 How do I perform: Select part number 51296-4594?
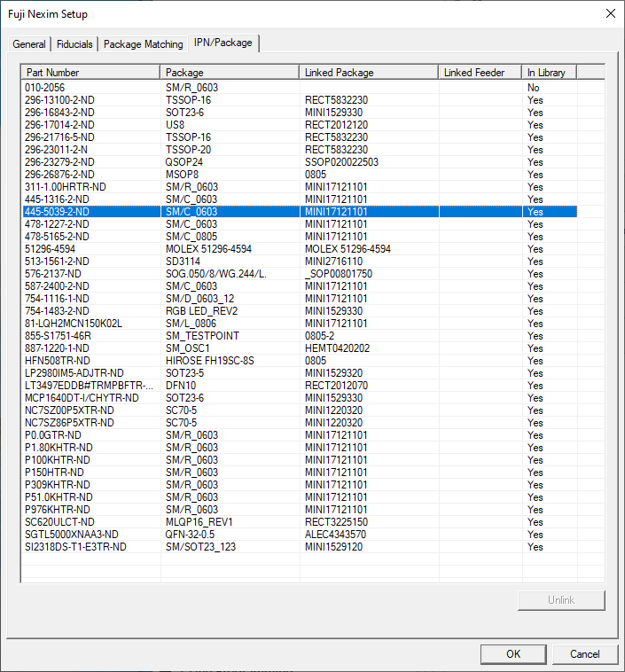(x=50, y=249)
